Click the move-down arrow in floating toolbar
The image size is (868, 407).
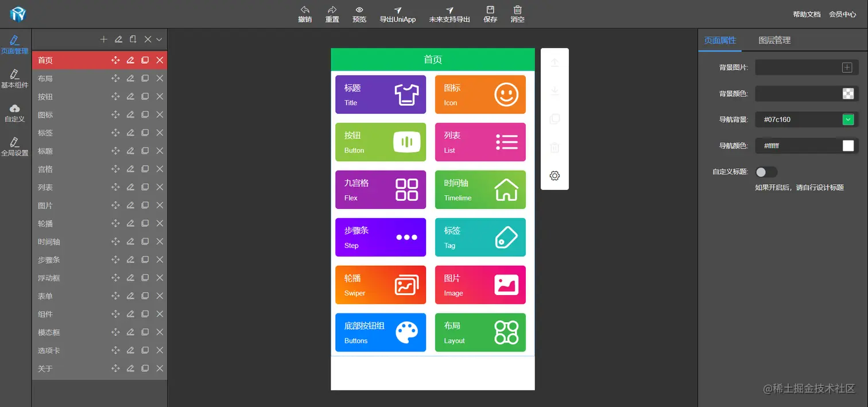coord(555,91)
